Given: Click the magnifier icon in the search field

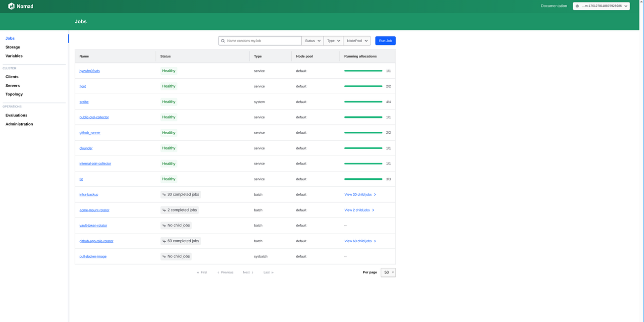Looking at the screenshot, I should 222,40.
